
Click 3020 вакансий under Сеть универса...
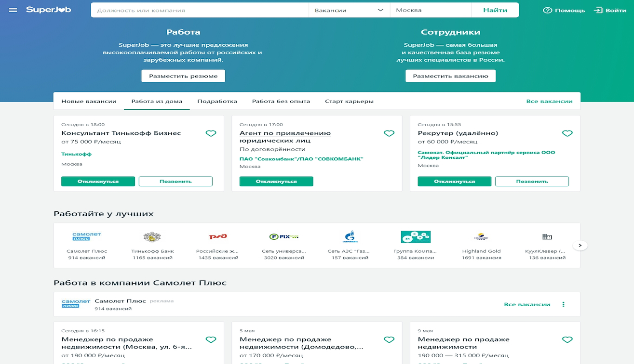[284, 258]
